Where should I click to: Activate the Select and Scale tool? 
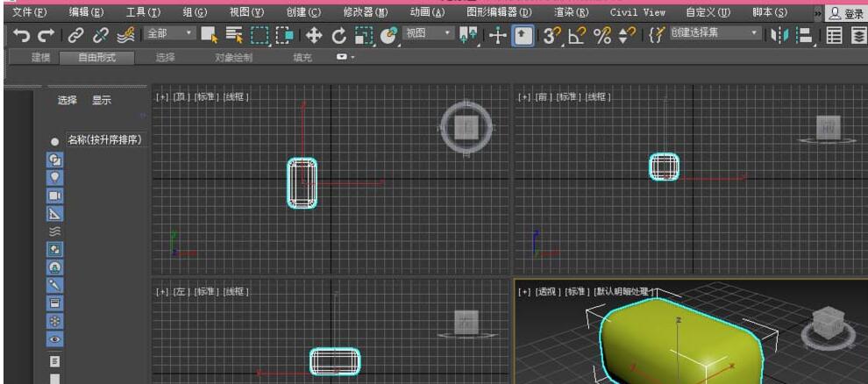(364, 36)
